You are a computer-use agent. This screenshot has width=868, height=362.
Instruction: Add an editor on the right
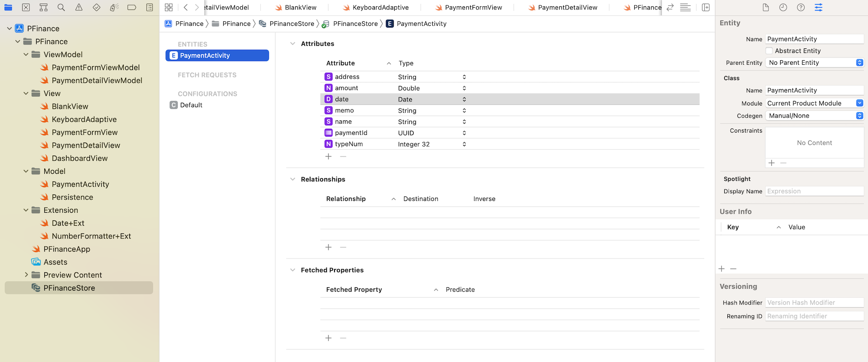click(x=706, y=7)
